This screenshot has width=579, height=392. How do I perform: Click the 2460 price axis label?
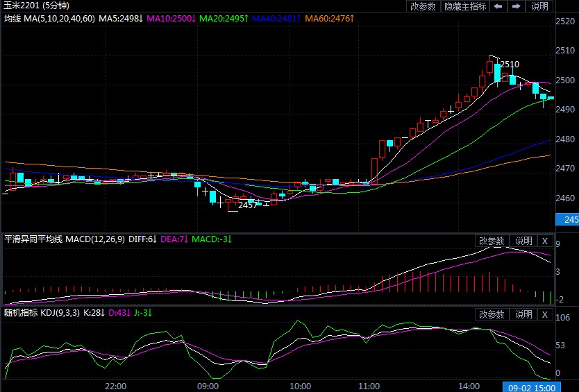coord(565,198)
